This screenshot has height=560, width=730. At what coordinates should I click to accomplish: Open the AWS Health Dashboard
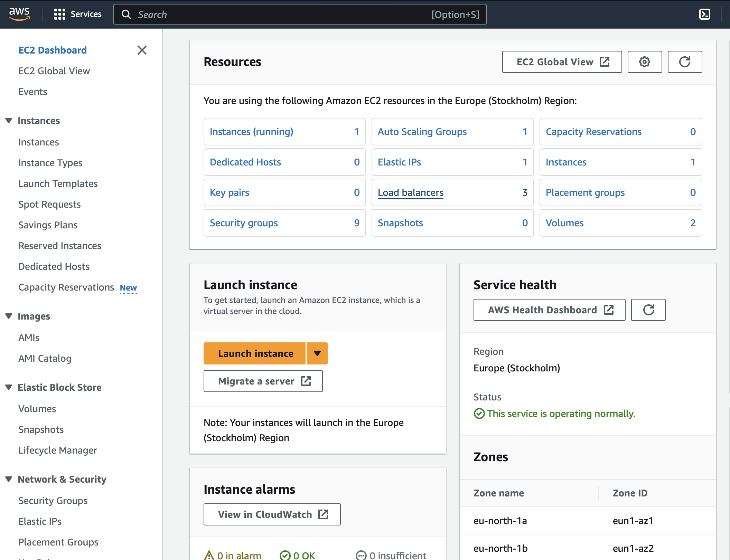pyautogui.click(x=549, y=310)
